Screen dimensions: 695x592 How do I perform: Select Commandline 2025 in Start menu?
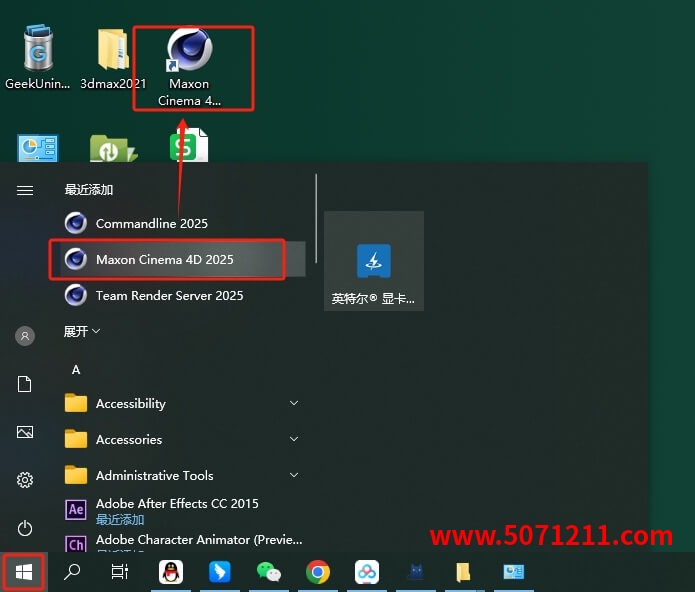(x=152, y=223)
